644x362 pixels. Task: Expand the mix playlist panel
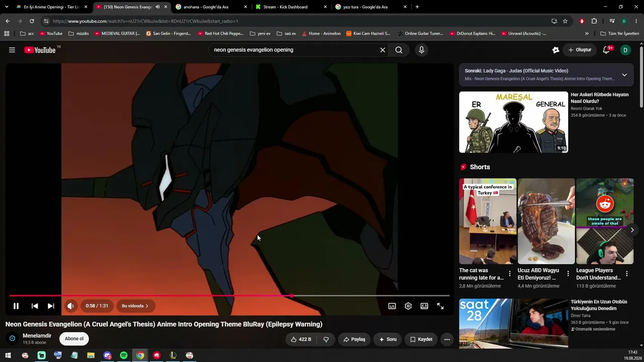pos(624,75)
